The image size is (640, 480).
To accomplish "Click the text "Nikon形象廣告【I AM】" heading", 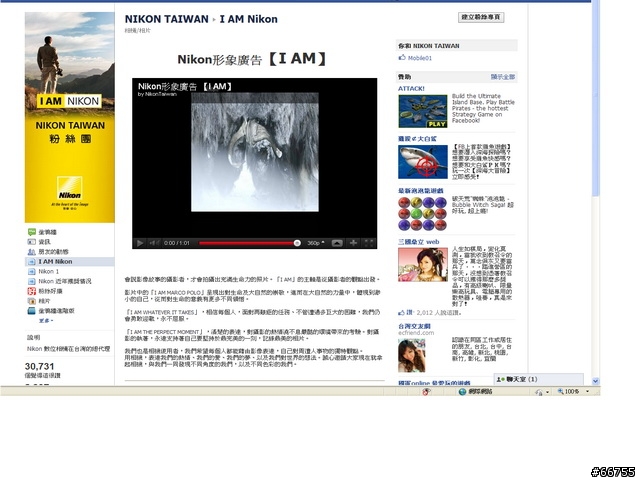I will pos(252,59).
